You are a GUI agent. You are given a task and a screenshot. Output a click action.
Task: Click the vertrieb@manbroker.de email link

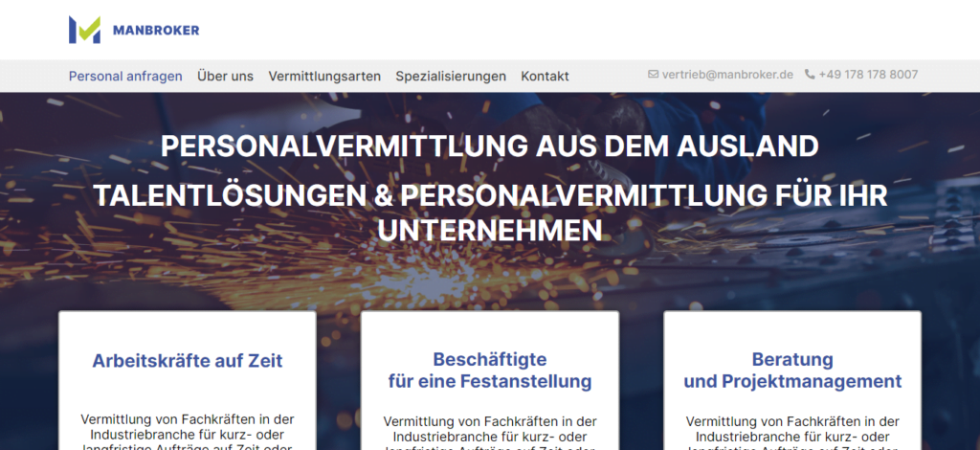click(727, 75)
